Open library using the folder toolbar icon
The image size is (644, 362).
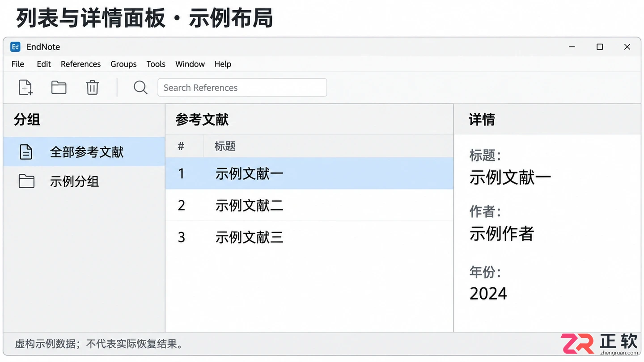[x=59, y=87]
